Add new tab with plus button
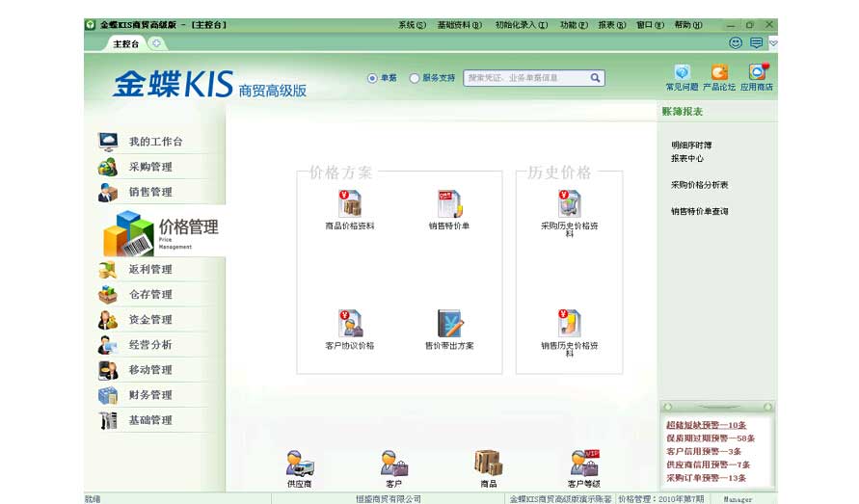 tap(157, 43)
